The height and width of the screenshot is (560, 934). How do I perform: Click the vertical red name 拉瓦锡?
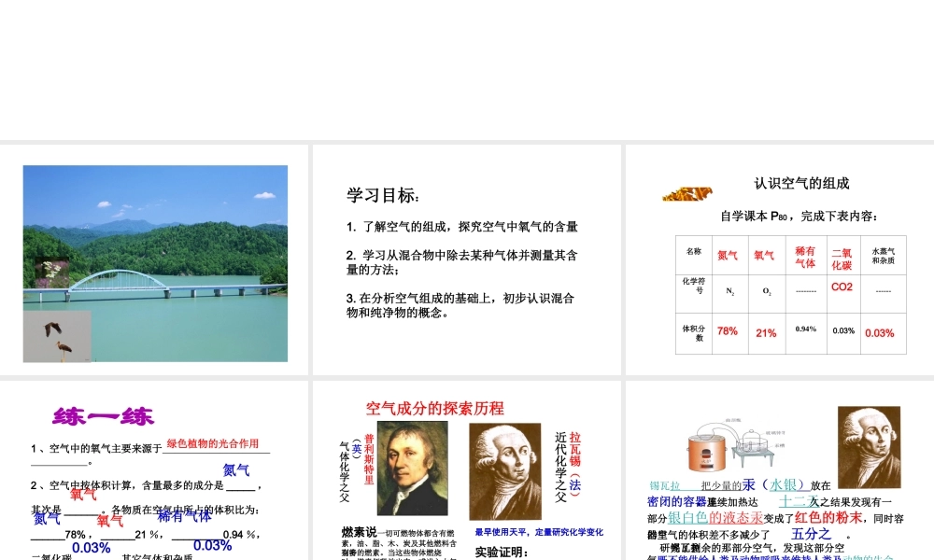click(x=574, y=449)
